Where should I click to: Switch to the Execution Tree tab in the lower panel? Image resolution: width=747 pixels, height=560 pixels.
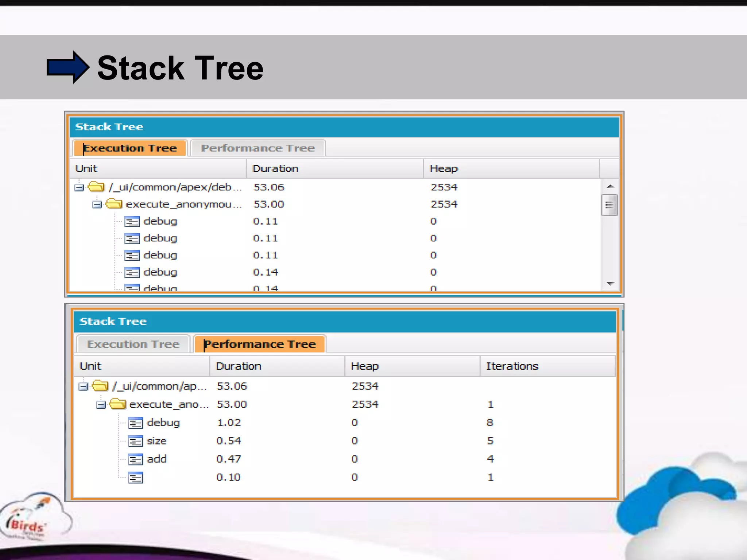pyautogui.click(x=133, y=344)
